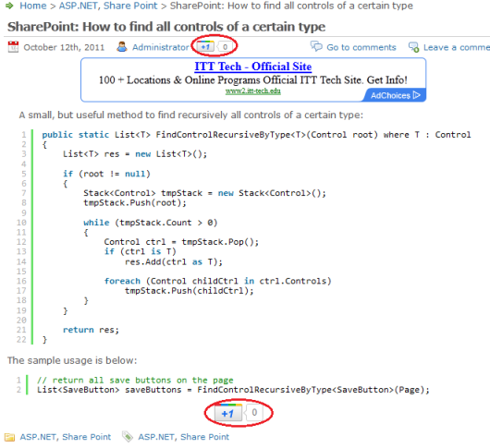Click October 12th, 2011 date text
This screenshot has height=448, width=490.
click(64, 47)
